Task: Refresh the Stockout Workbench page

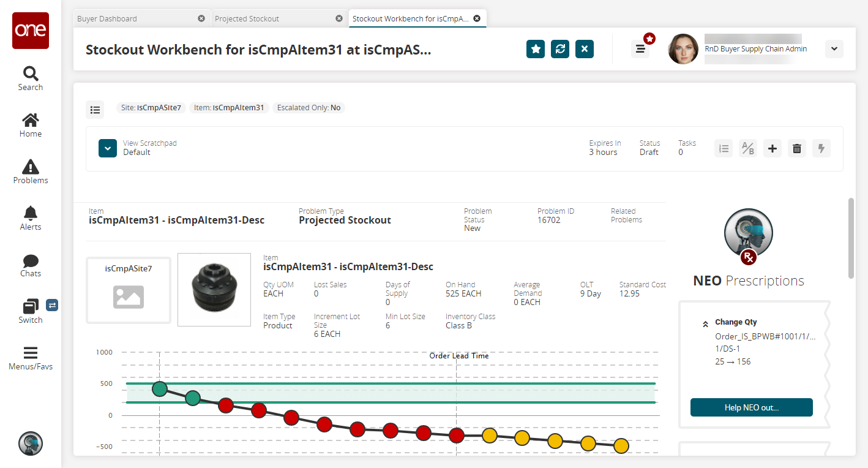Action: click(560, 49)
